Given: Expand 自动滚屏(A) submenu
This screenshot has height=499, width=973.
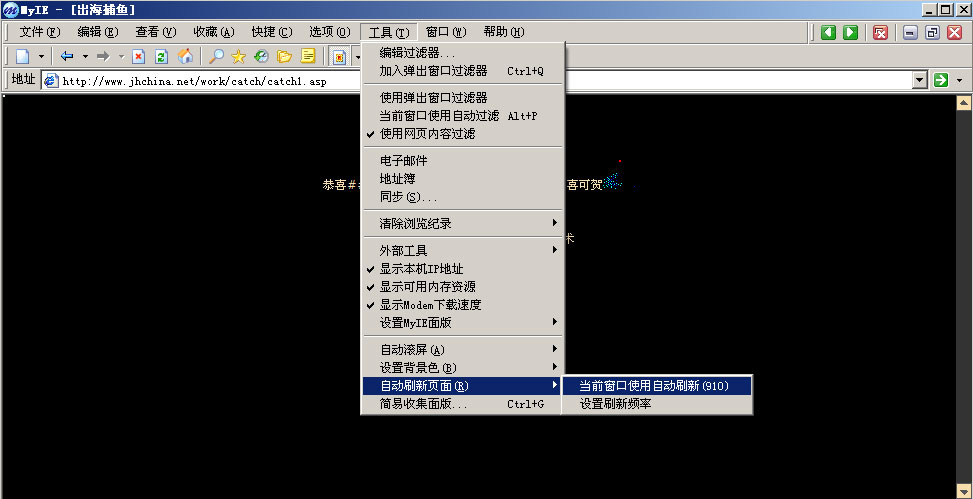Looking at the screenshot, I should (x=462, y=350).
